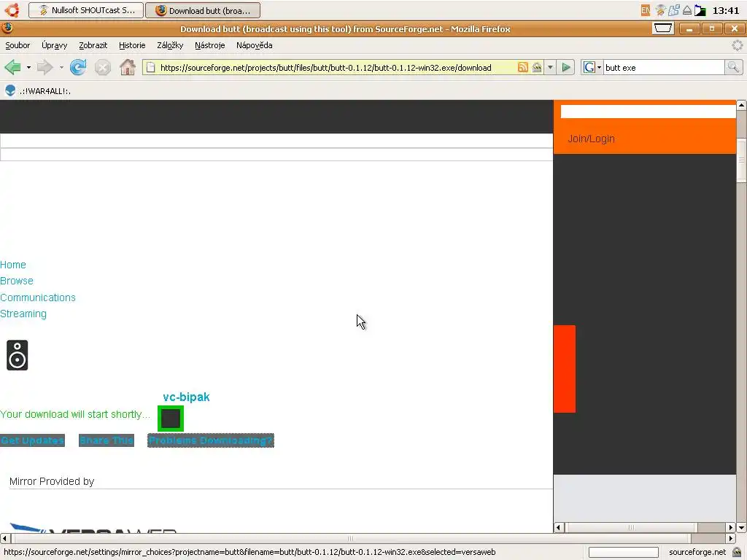The width and height of the screenshot is (747, 560).
Task: Click the orange-red block in sidebar
Action: click(x=565, y=369)
